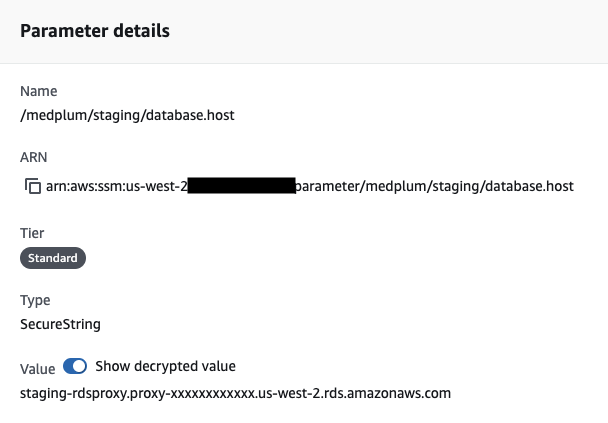This screenshot has height=423, width=608.
Task: Click the Tier field label
Action: point(32,233)
